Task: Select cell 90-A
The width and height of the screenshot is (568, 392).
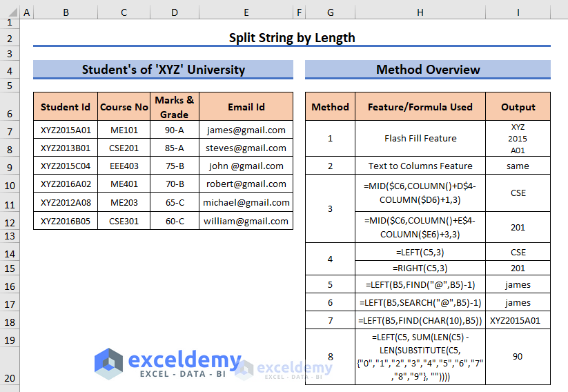Action: tap(175, 130)
